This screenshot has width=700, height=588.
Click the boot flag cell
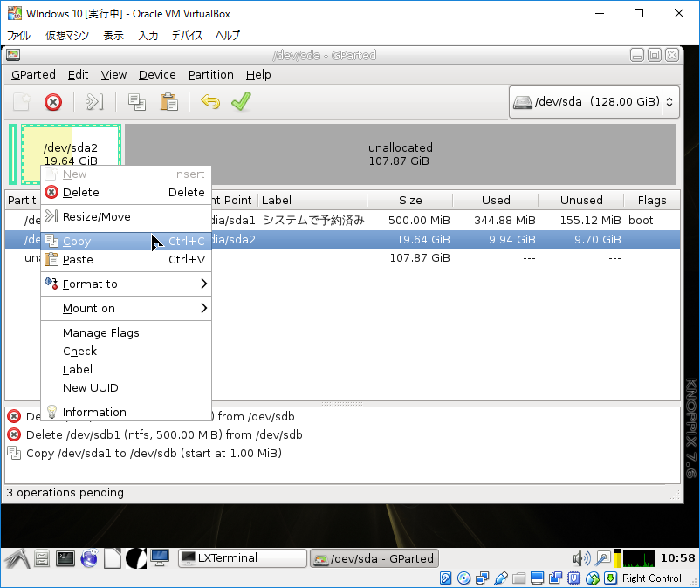(x=641, y=221)
